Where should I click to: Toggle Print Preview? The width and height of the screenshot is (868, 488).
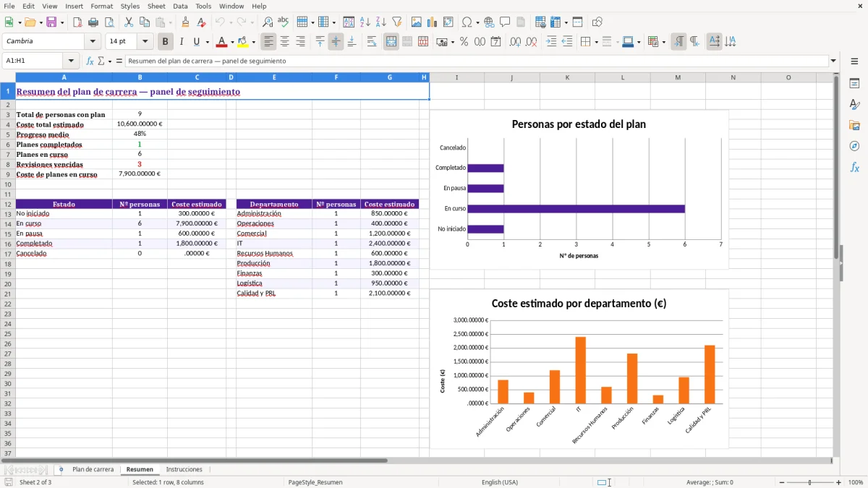click(109, 22)
